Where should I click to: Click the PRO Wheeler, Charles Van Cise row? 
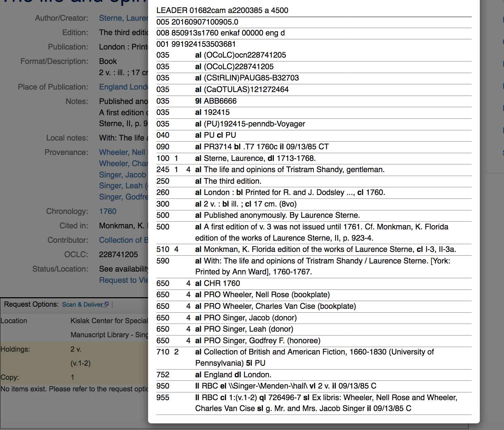(314, 306)
